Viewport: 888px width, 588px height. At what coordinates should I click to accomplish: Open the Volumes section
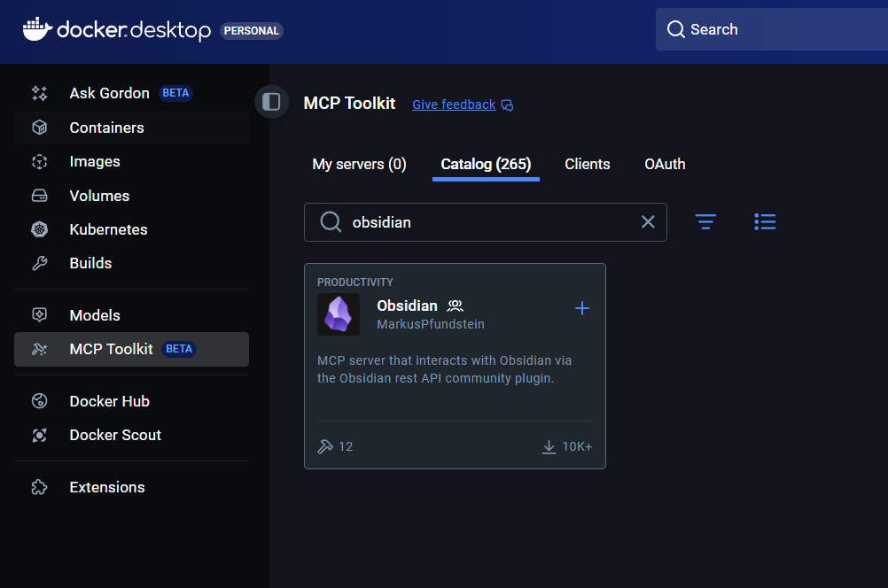click(x=98, y=196)
